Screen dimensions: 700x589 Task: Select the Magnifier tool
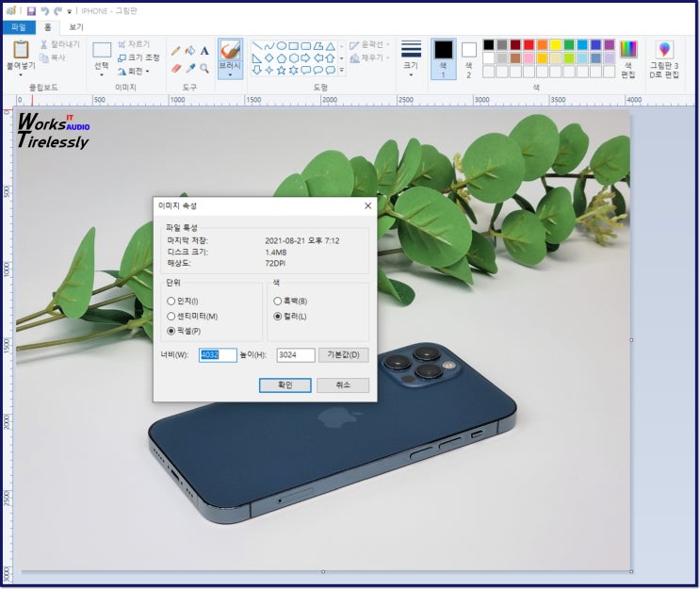(204, 68)
